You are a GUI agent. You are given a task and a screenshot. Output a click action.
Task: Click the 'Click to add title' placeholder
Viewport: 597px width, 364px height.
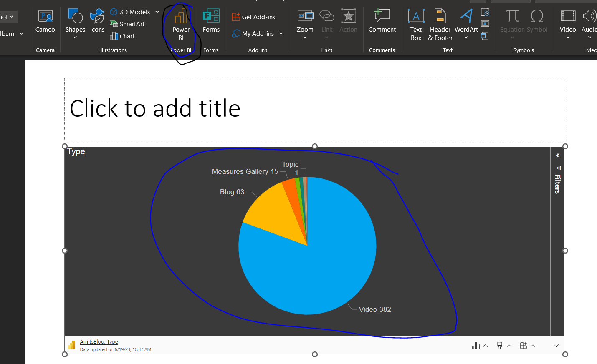(315, 109)
